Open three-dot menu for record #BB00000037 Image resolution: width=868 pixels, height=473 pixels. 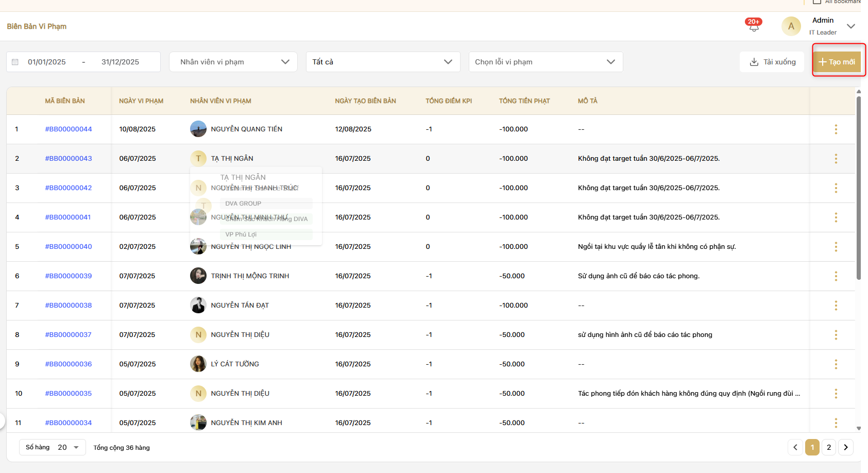[836, 335]
